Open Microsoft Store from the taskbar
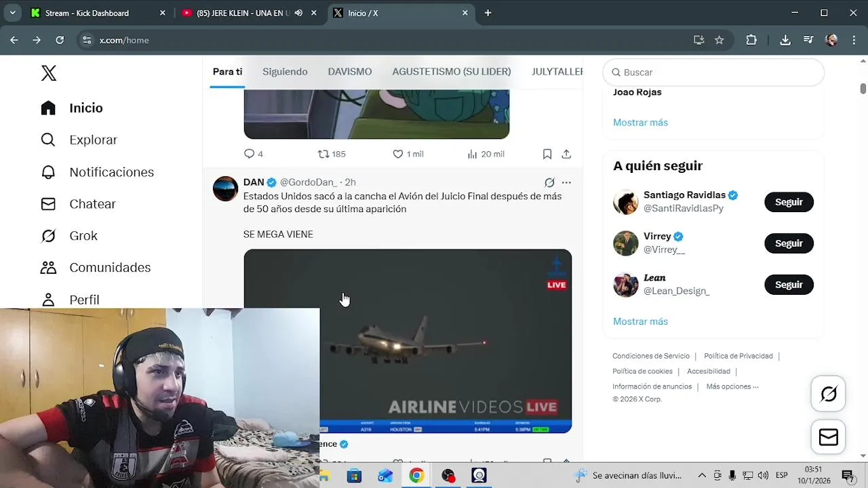 click(354, 476)
